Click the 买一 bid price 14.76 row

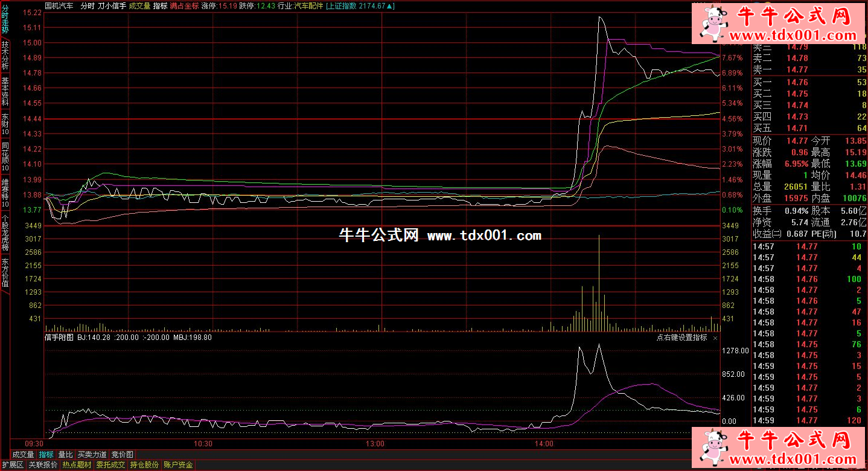(x=797, y=83)
